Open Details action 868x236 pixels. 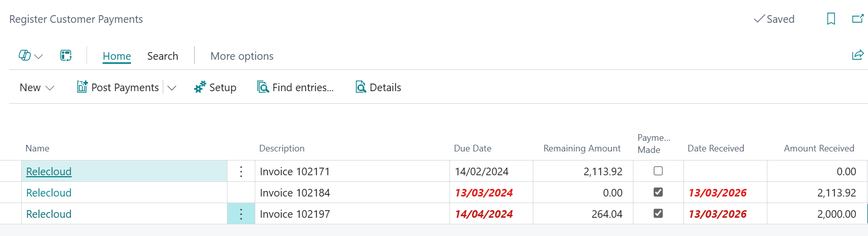point(379,87)
